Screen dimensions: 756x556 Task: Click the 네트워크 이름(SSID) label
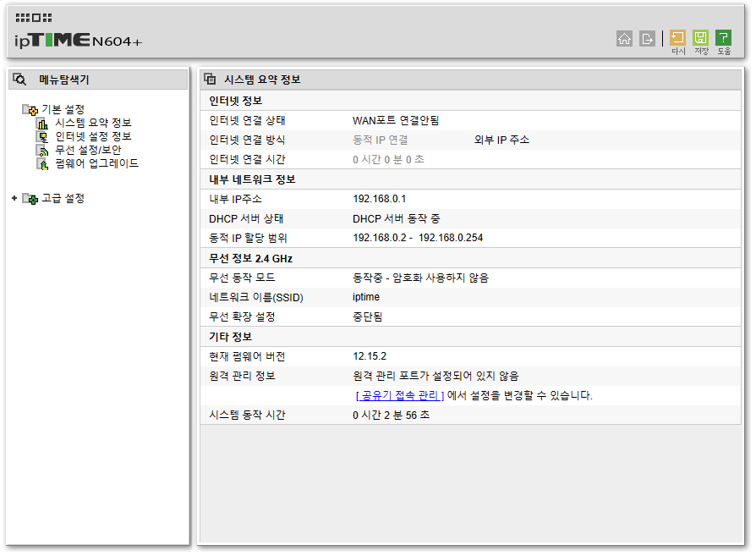tap(256, 298)
